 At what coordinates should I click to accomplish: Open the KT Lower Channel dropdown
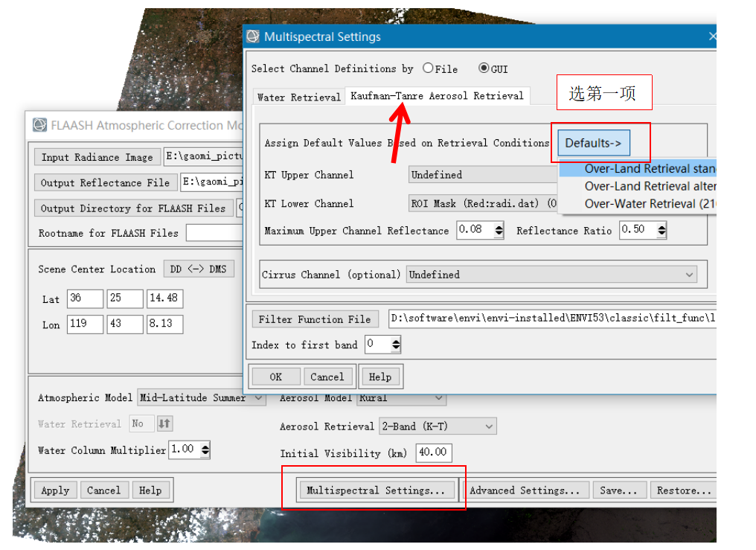(x=483, y=203)
